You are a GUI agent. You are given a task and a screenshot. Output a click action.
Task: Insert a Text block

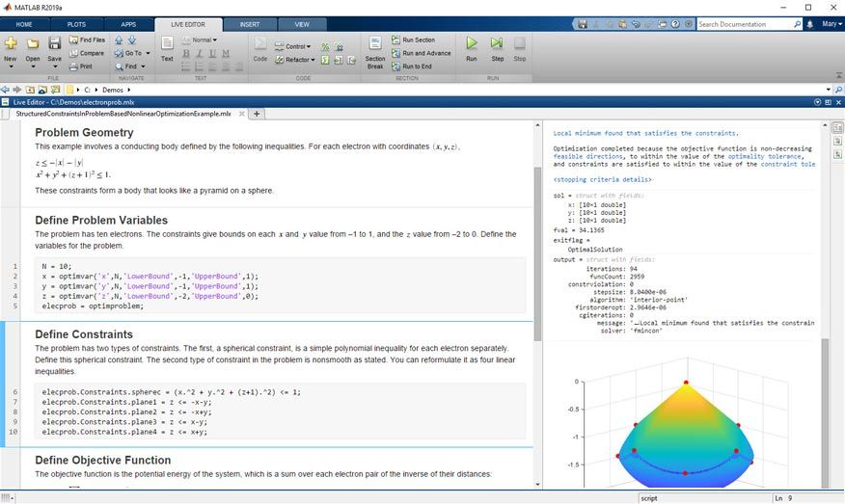(167, 48)
